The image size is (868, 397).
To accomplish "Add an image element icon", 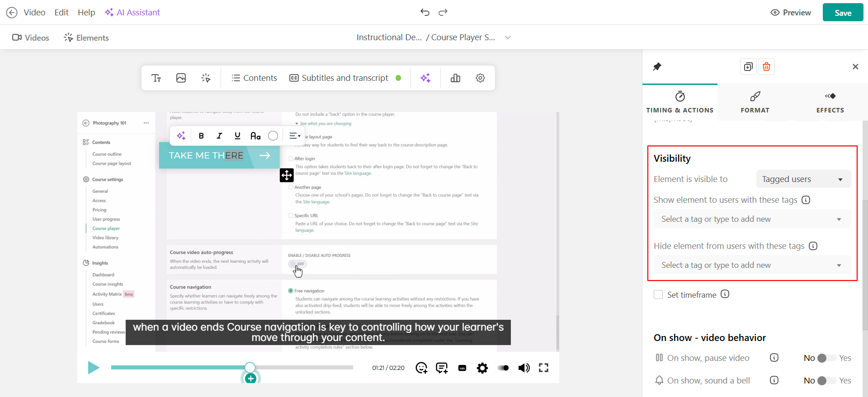I will coord(181,78).
